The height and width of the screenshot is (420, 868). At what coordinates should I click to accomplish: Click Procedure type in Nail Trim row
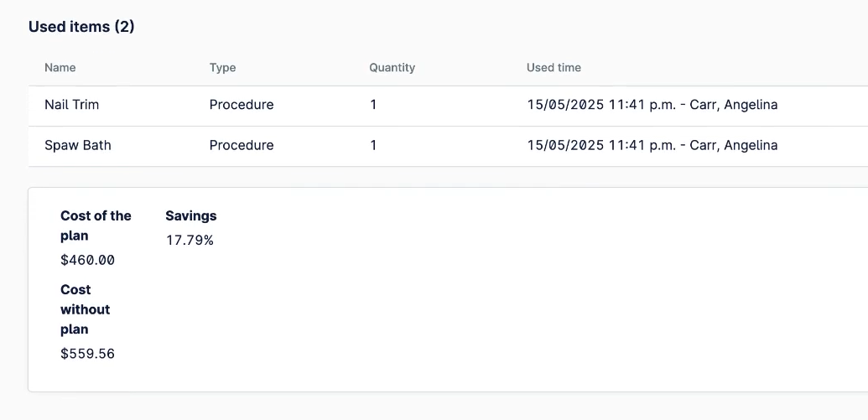click(x=242, y=105)
